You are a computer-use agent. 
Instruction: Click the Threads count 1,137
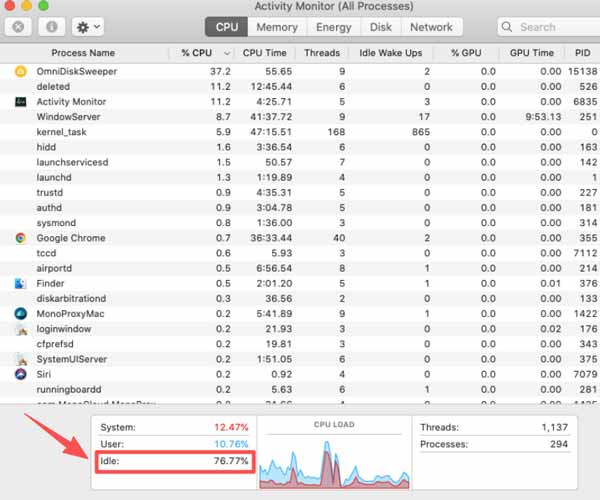click(554, 427)
